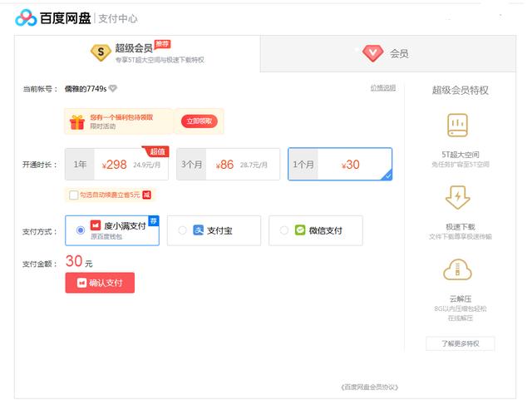The image size is (532, 415).
Task: Click the blue checkmark on the 1个月 plan
Action: (x=387, y=175)
